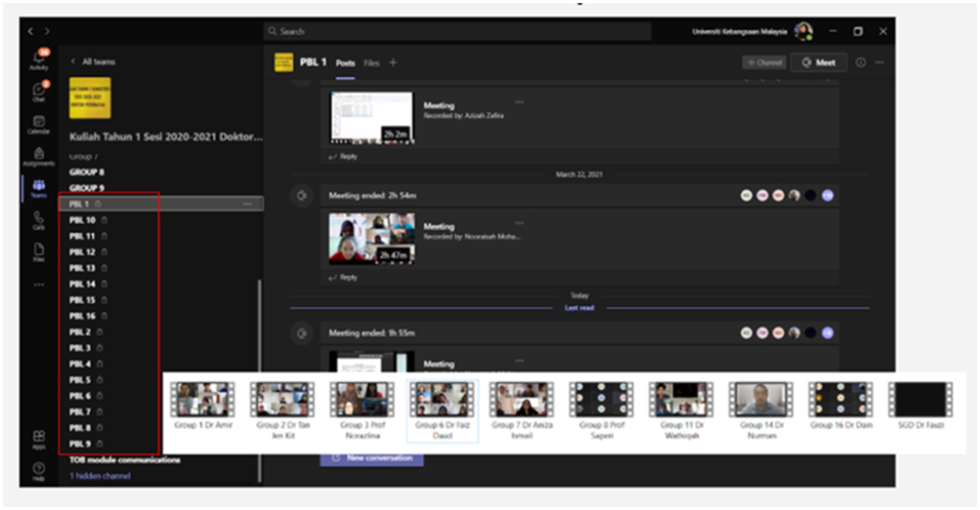The height and width of the screenshot is (510, 980).
Task: Open the Chat icon in sidebar
Action: click(x=39, y=92)
